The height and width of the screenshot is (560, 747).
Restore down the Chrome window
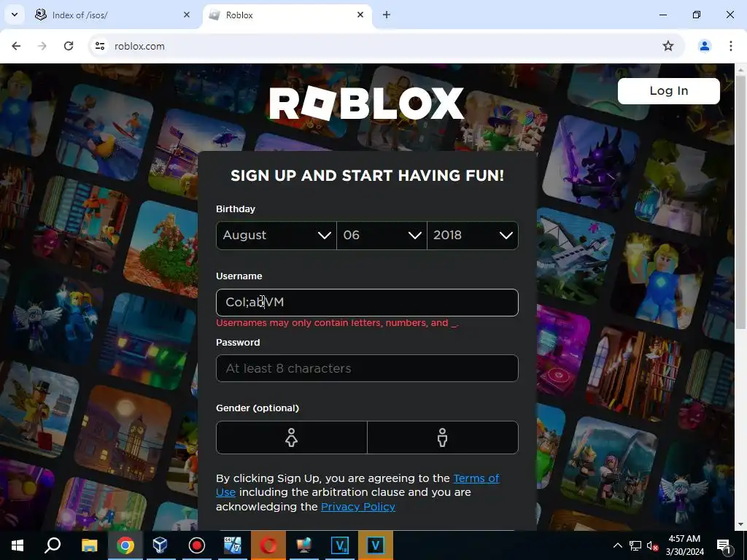pos(697,15)
